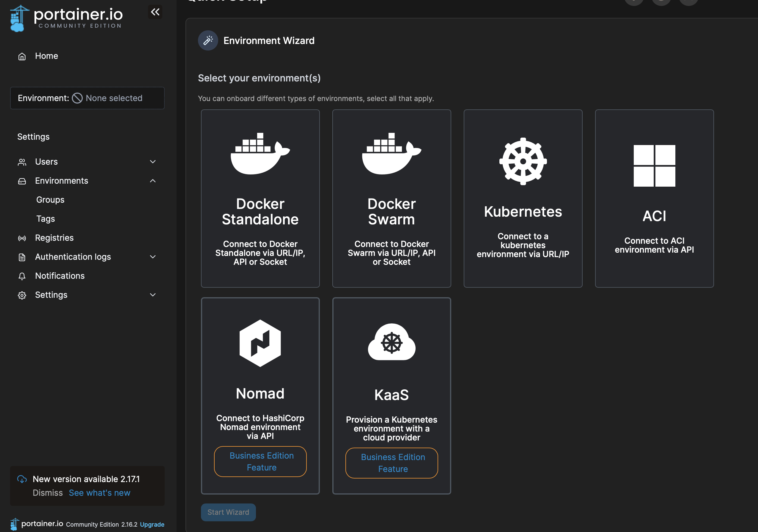
Task: Click the Environment Wizard magic wand icon
Action: coord(208,41)
